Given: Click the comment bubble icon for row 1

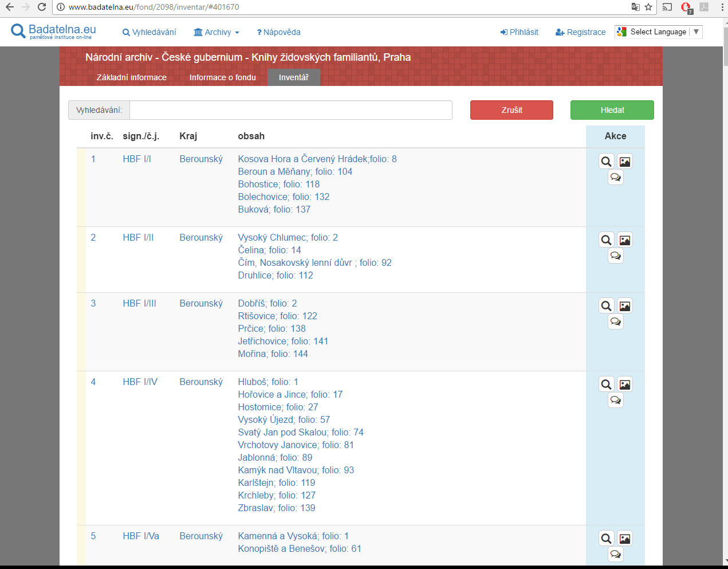Looking at the screenshot, I should (616, 178).
